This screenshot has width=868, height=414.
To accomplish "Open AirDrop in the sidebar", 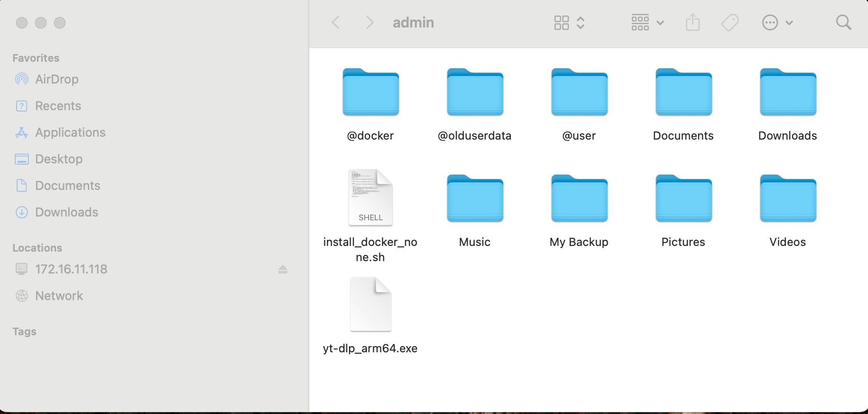I will click(x=56, y=79).
